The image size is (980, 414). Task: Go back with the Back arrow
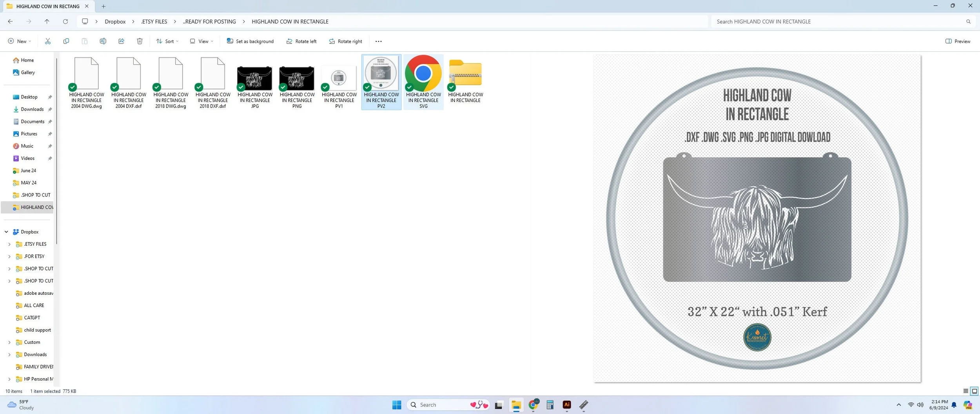[x=10, y=22]
